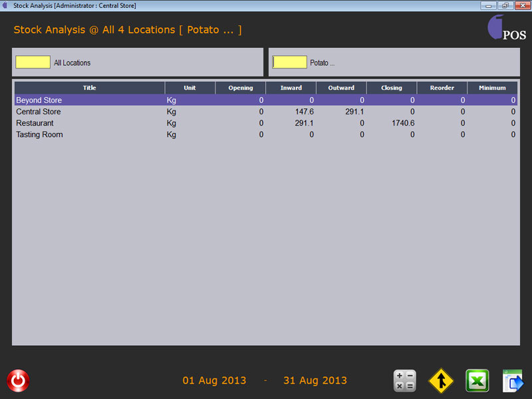Image resolution: width=532 pixels, height=399 pixels.
Task: Click the yellow Potato item selector box
Action: pos(289,62)
